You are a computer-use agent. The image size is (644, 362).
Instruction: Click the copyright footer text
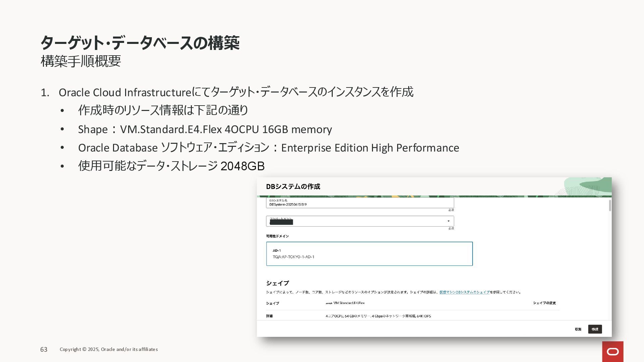[109, 349]
